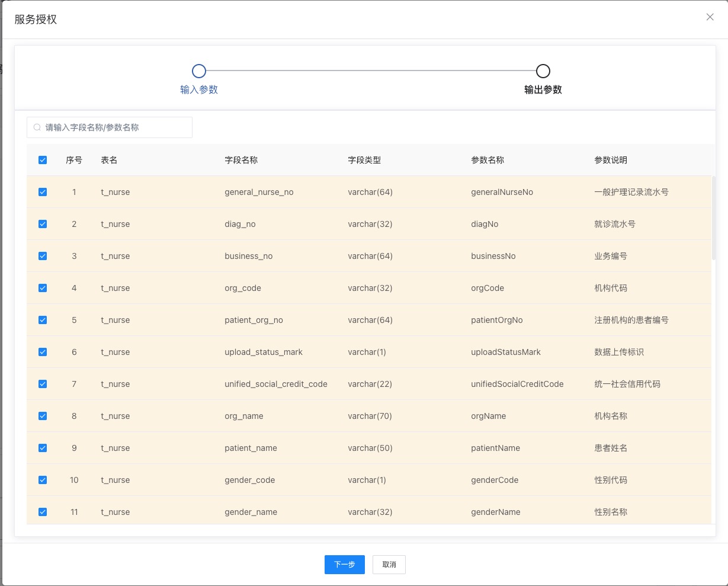
Task: Toggle the select-all checkbox in table header
Action: click(43, 160)
